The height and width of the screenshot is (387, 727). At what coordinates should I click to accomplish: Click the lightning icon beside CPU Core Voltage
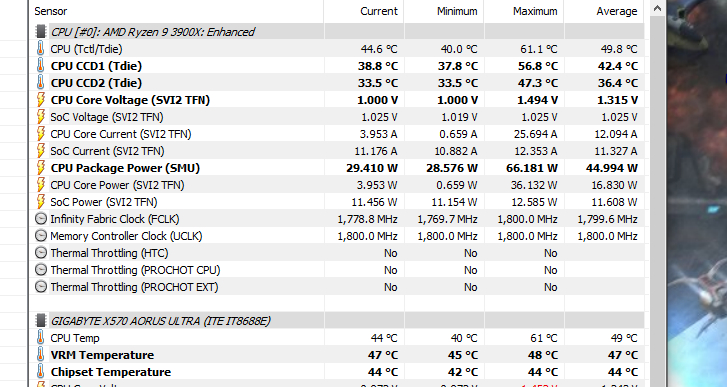pos(41,100)
